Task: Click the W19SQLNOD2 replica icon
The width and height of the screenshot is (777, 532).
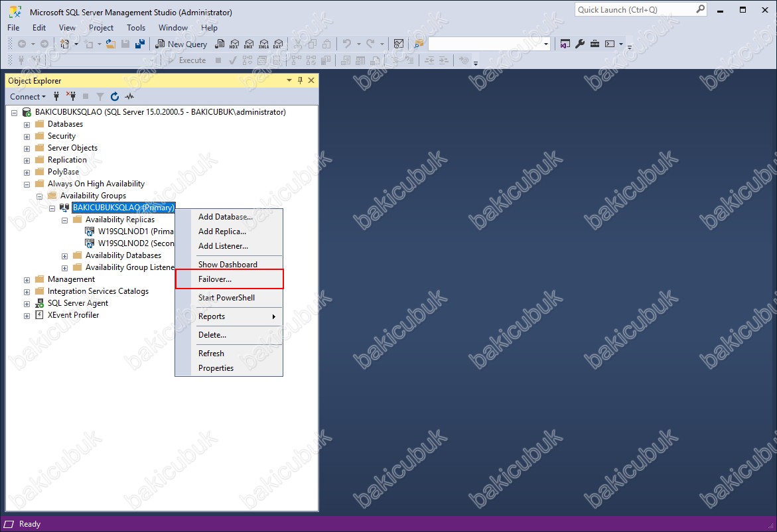Action: pos(90,243)
